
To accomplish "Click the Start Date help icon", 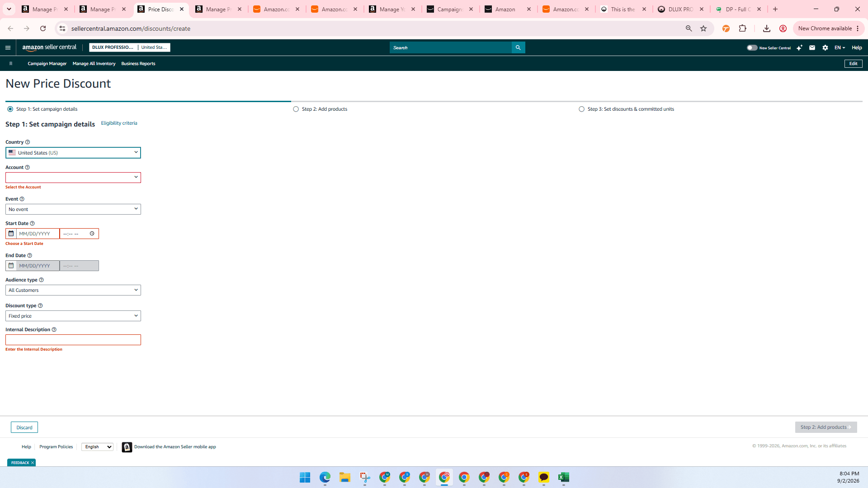I will coord(32,223).
